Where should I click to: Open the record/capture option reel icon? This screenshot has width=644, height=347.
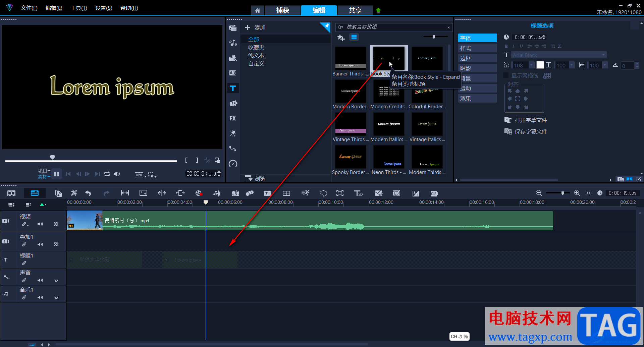tap(199, 193)
